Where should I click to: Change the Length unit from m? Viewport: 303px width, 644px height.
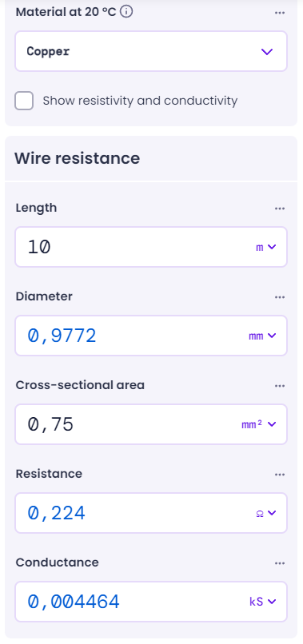(265, 247)
